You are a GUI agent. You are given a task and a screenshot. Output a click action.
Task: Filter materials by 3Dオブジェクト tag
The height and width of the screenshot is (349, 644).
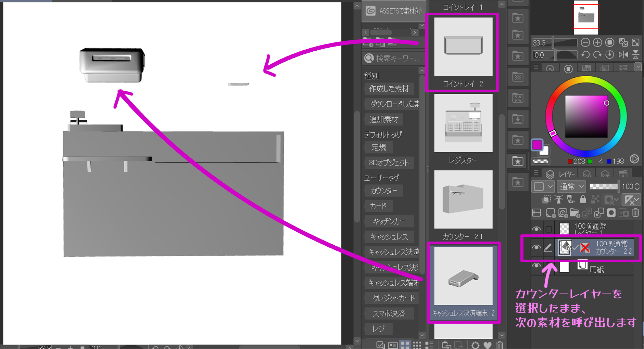(x=389, y=163)
